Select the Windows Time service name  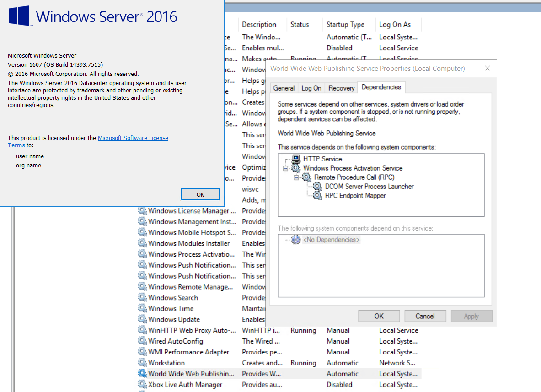171,308
